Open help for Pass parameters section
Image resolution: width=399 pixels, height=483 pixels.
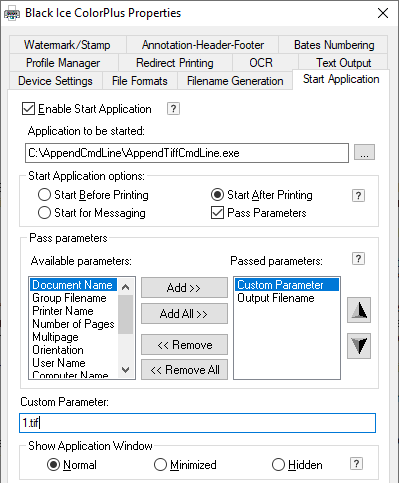(x=358, y=259)
